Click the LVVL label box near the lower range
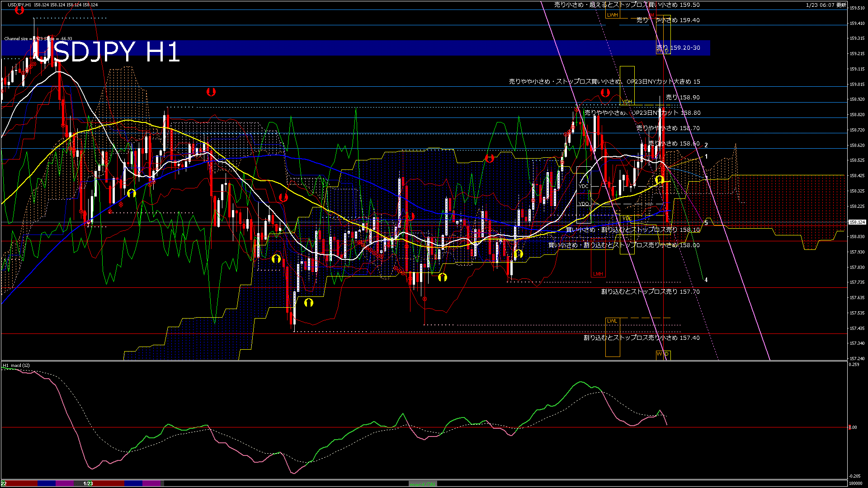This screenshot has height=488, width=868. point(613,321)
